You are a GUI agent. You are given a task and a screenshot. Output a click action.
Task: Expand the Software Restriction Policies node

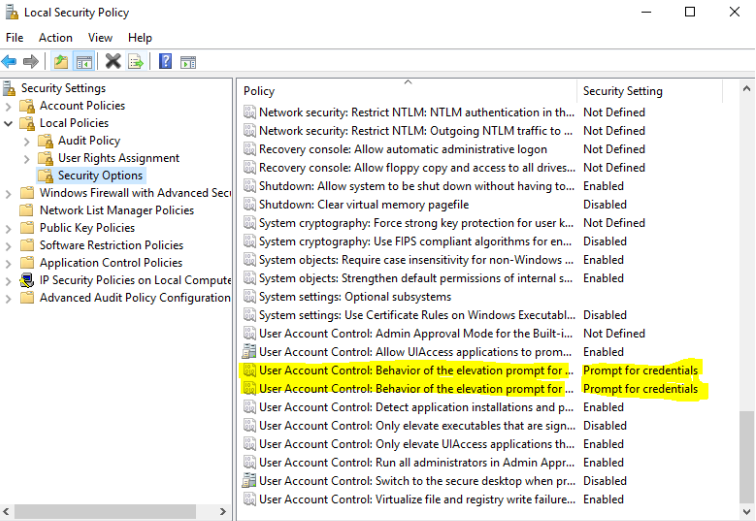pyautogui.click(x=8, y=246)
